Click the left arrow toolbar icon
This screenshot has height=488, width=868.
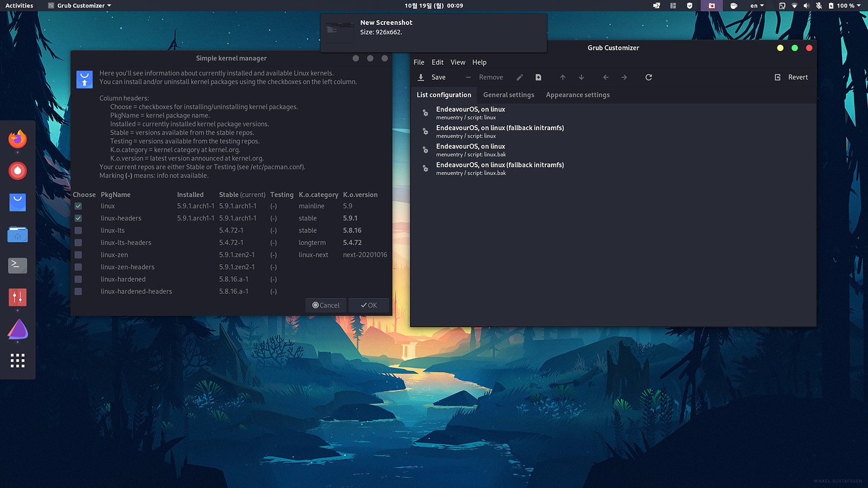pos(606,77)
